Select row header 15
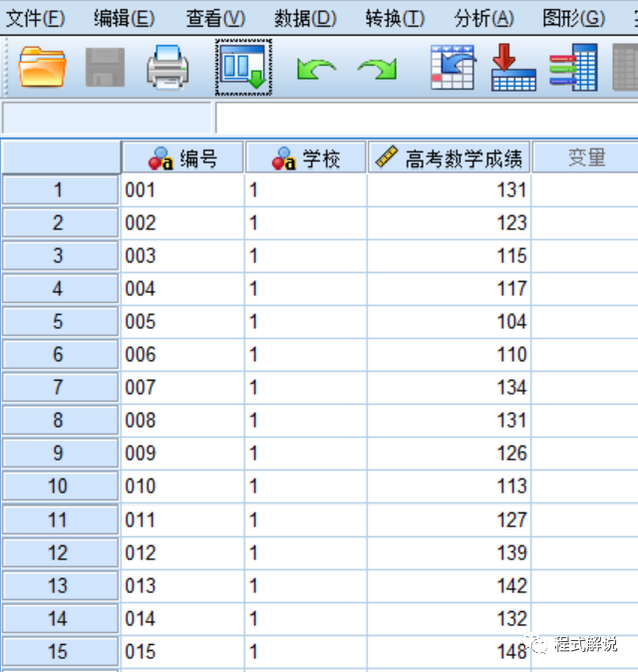The height and width of the screenshot is (672, 638). pyautogui.click(x=60, y=652)
